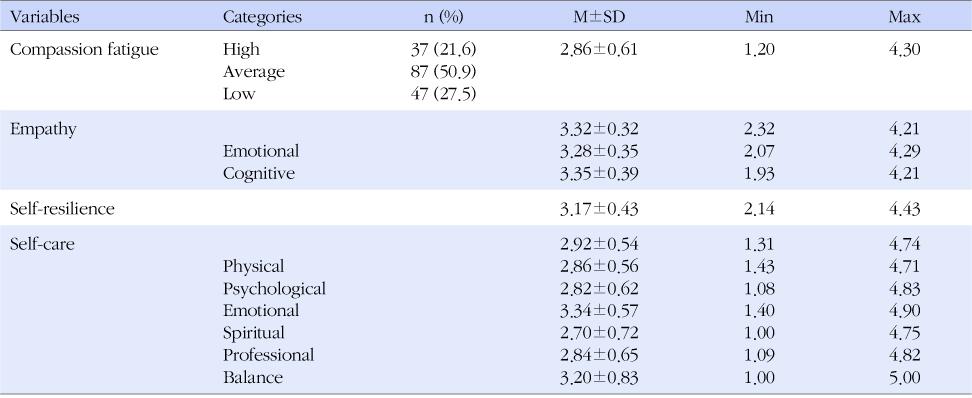Select the Balance maximum value 5.00

904,378
